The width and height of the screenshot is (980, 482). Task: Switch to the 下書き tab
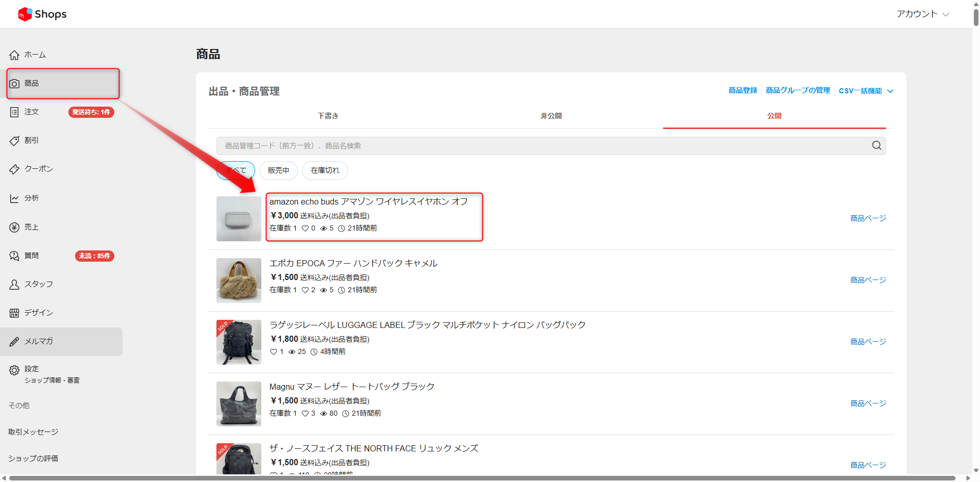coord(328,116)
